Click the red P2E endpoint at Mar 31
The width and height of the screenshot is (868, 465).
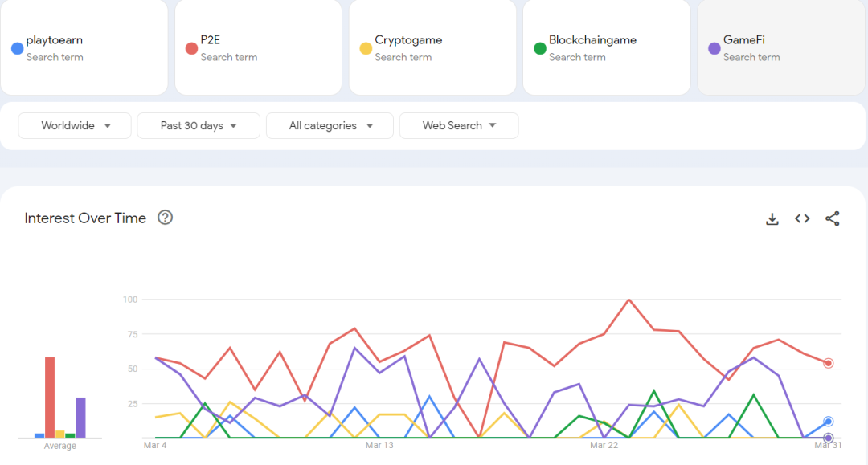828,363
